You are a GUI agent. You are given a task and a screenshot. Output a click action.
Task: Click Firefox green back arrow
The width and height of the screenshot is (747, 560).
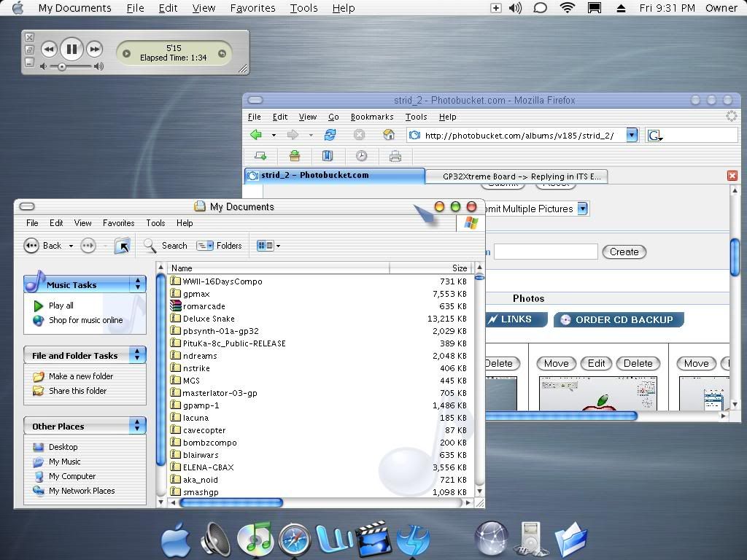pos(256,135)
